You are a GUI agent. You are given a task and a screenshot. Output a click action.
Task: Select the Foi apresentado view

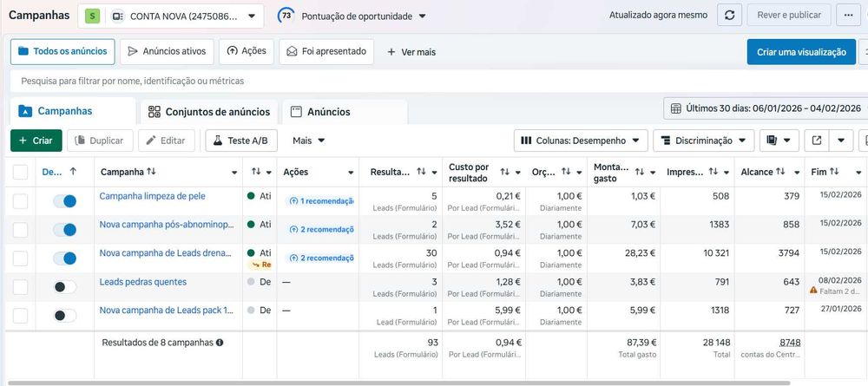click(326, 51)
